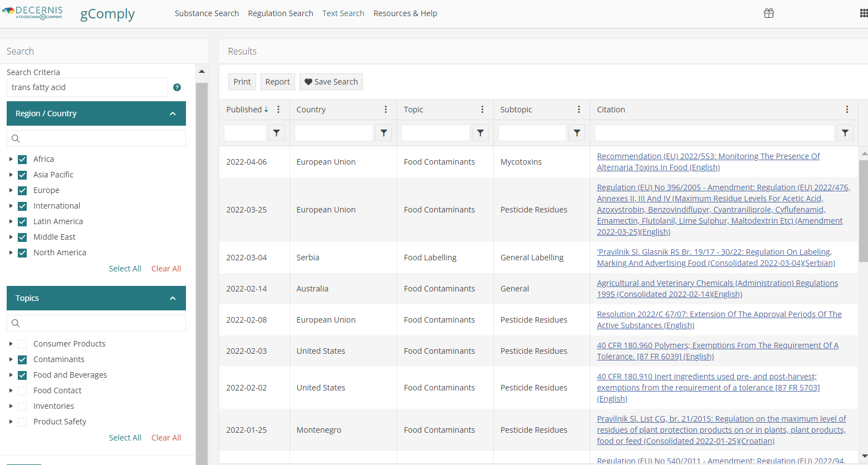Expand the Food and Beverages node

[x=11, y=375]
